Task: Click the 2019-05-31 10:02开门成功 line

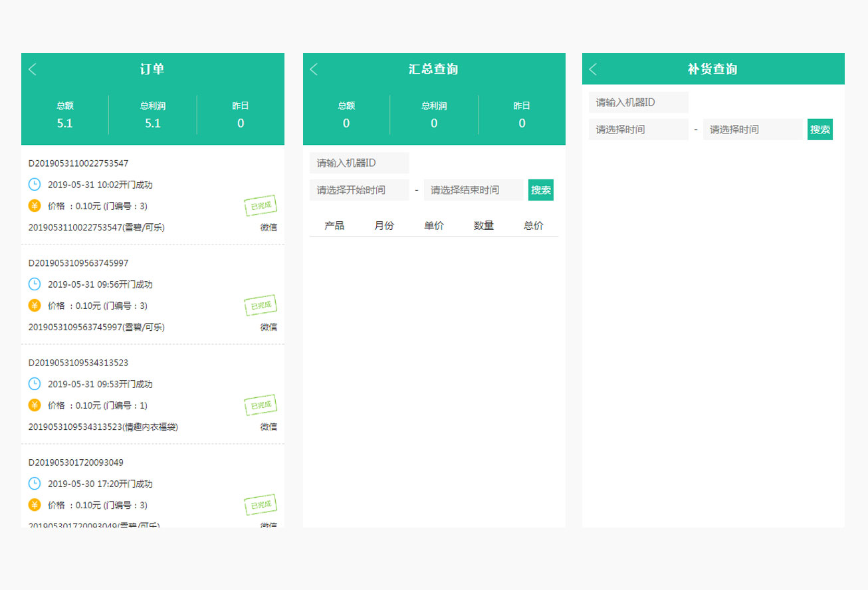Action: click(100, 185)
